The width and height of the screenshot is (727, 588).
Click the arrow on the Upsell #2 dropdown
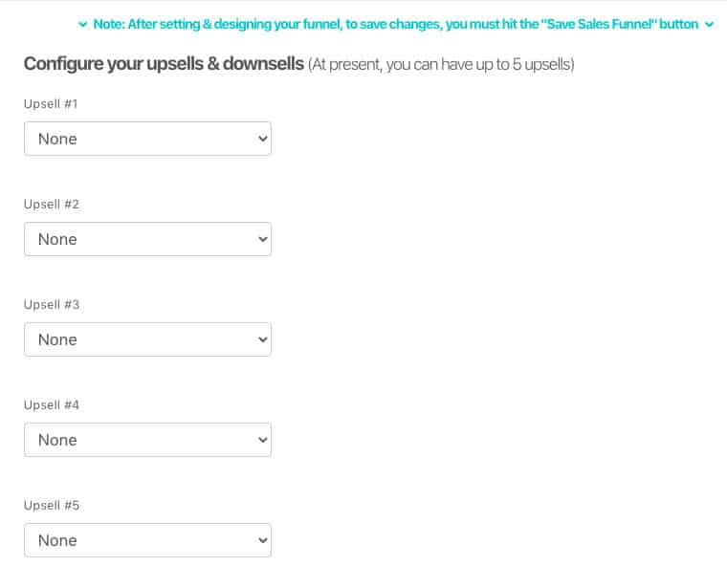click(x=263, y=239)
